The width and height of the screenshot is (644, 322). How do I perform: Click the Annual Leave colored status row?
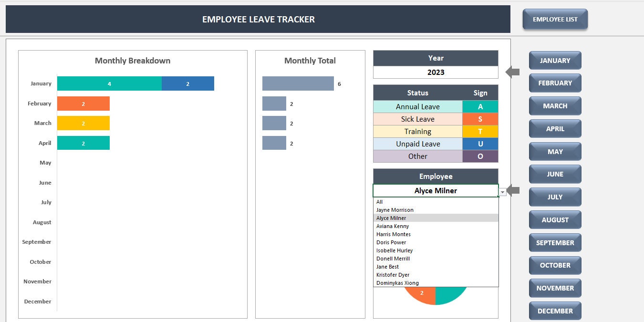417,106
